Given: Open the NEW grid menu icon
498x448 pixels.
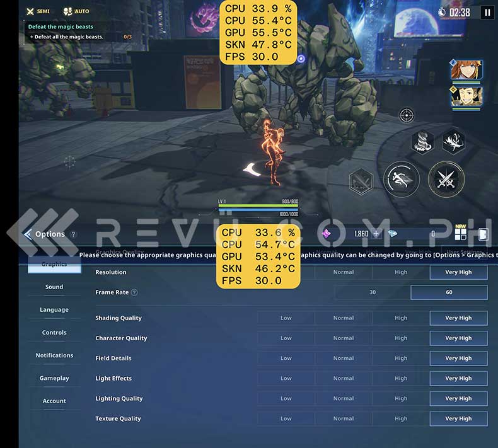Looking at the screenshot, I should (461, 233).
